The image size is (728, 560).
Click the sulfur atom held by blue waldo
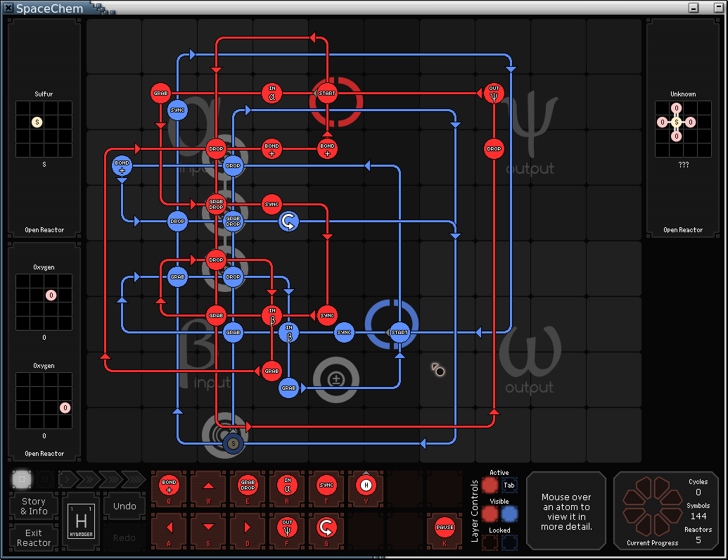(233, 444)
